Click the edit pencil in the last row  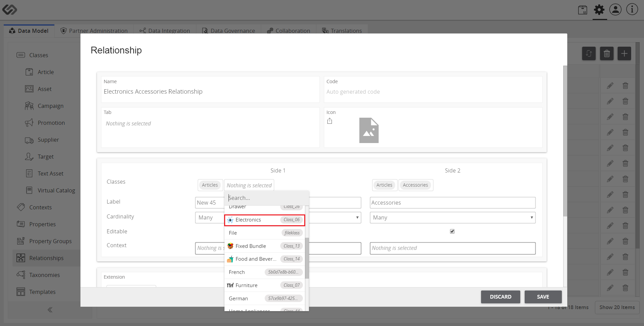(x=610, y=288)
